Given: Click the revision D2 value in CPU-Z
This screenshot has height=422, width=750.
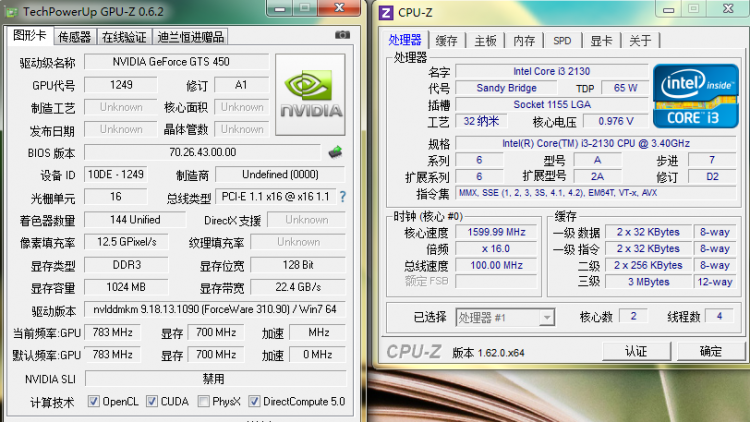Looking at the screenshot, I should (712, 177).
